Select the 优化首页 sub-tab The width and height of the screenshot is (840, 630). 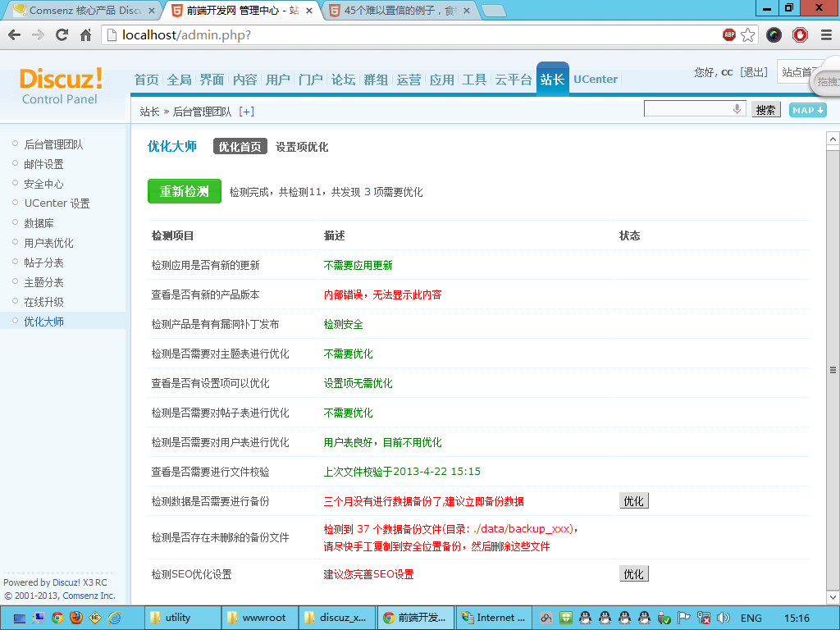point(240,146)
